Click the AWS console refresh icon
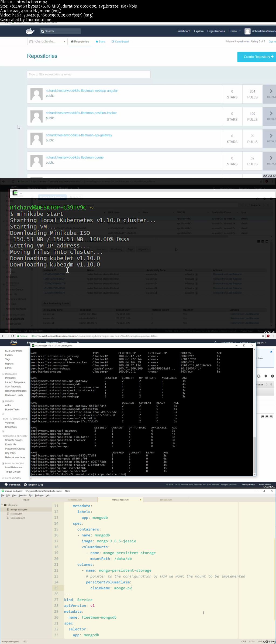Screen dimensions: 276x644 click(259, 376)
